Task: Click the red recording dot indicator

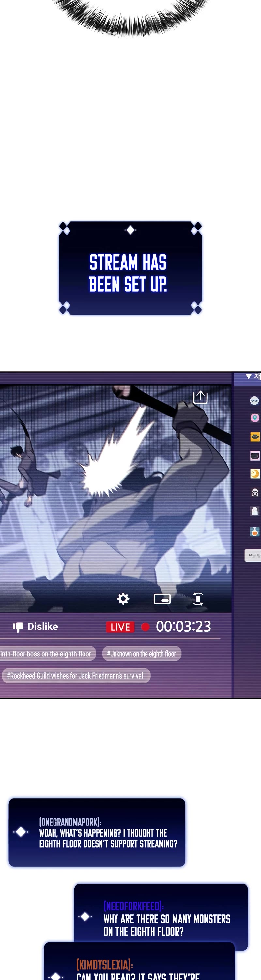Action: (x=145, y=627)
